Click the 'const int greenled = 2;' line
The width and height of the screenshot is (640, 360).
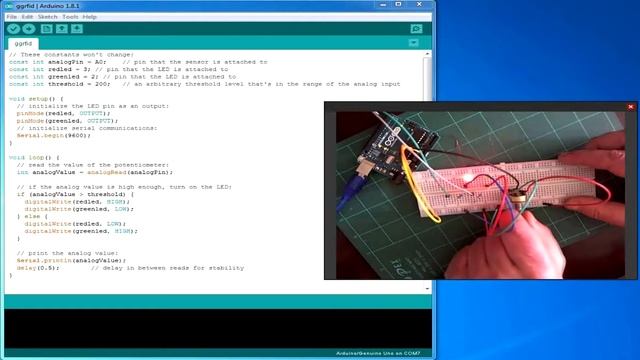[54, 77]
